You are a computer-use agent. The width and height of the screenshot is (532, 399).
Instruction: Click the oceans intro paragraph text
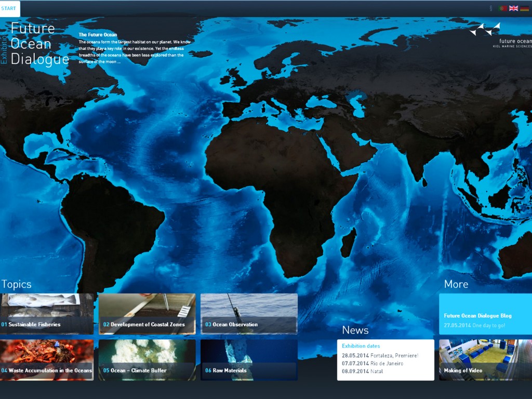click(x=135, y=52)
